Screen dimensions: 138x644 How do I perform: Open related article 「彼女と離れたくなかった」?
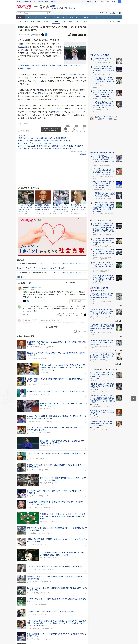tap(42, 138)
